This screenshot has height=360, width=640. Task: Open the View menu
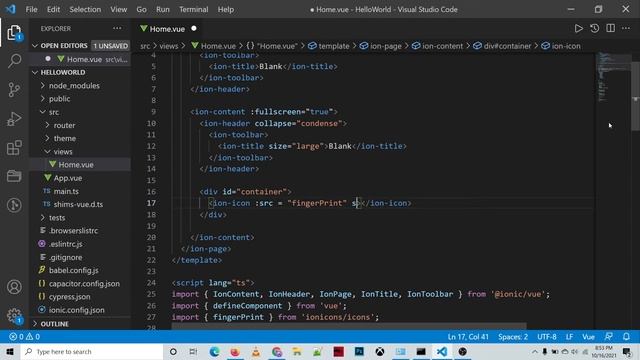118,9
